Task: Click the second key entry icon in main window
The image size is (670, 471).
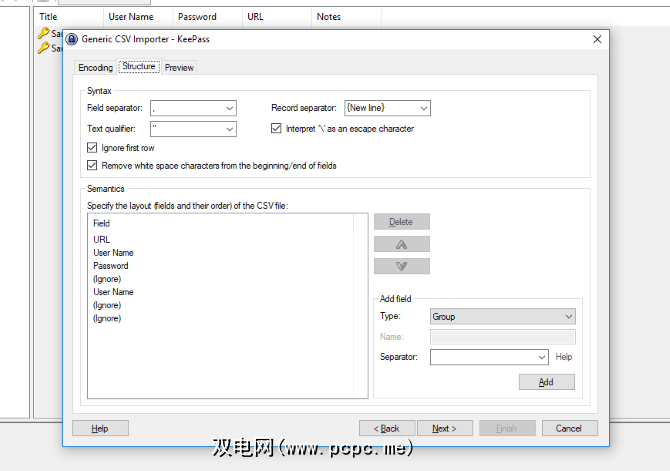Action: [43, 47]
